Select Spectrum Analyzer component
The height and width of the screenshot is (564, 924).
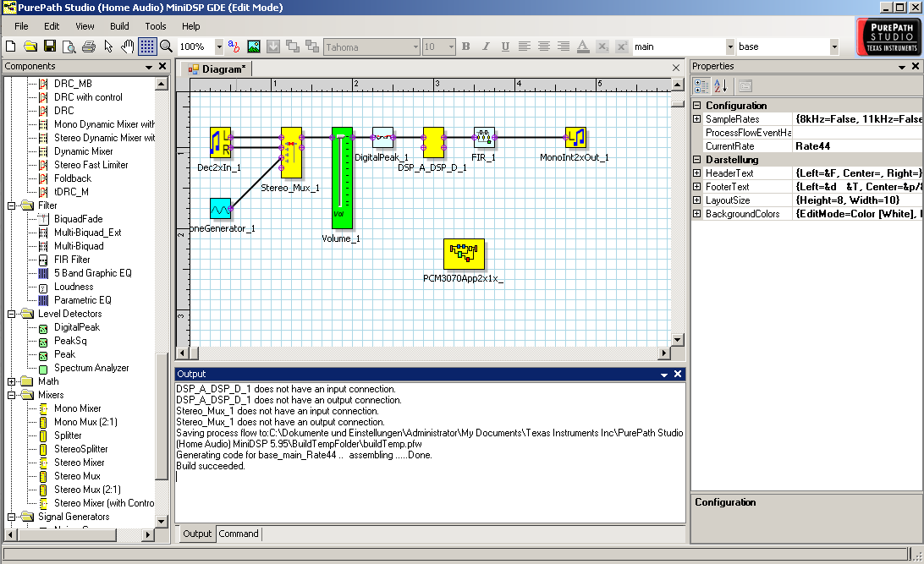point(91,368)
